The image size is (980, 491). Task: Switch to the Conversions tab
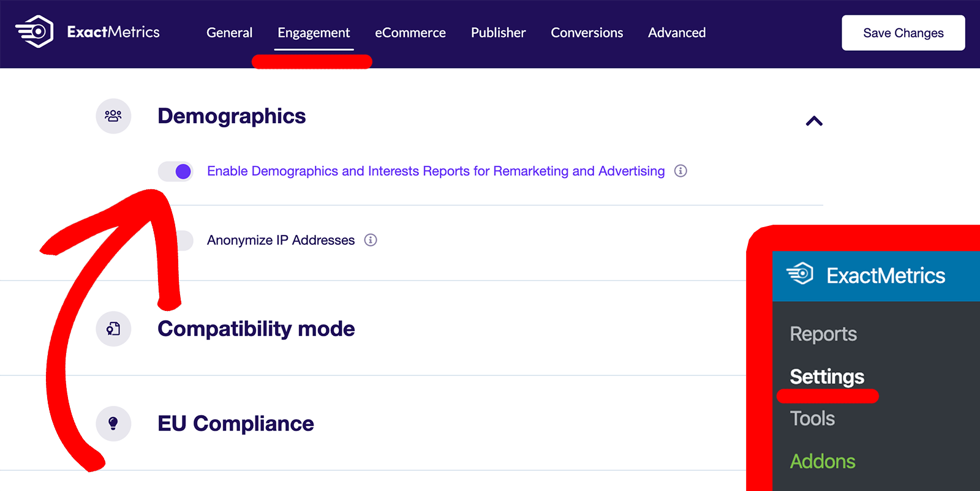click(587, 32)
